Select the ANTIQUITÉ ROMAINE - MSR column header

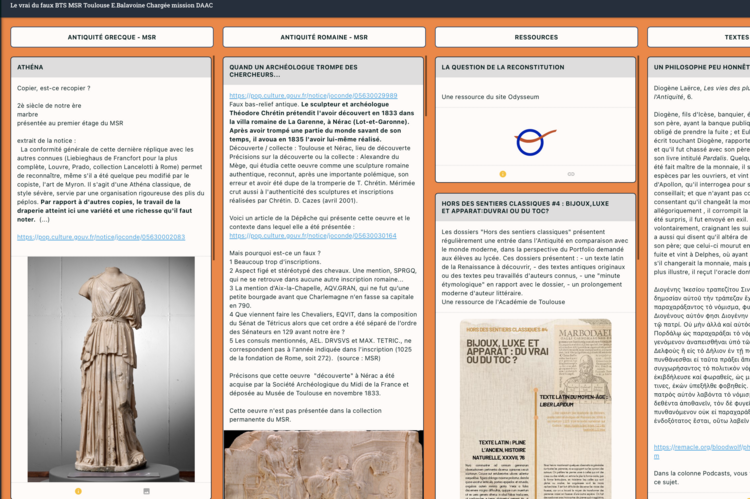click(324, 37)
